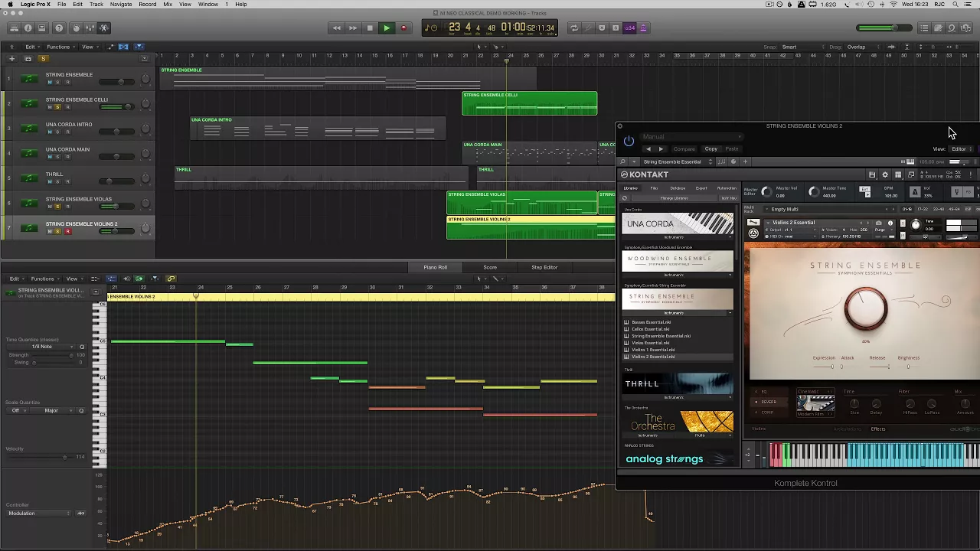Open the Mixer button in Logic's toolbar
The height and width of the screenshot is (551, 980).
(90, 28)
